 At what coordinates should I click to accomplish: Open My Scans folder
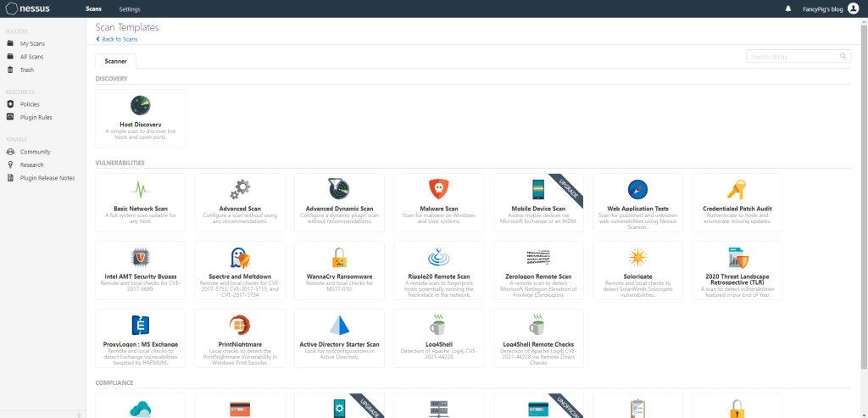click(32, 44)
